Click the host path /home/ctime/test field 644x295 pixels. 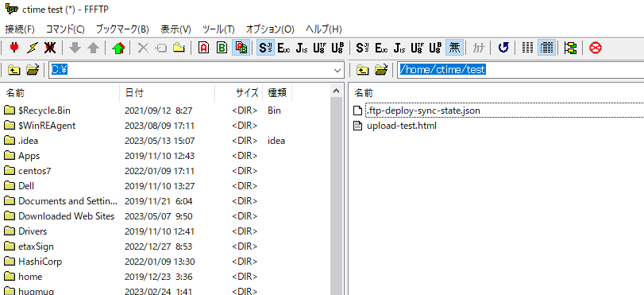point(520,70)
